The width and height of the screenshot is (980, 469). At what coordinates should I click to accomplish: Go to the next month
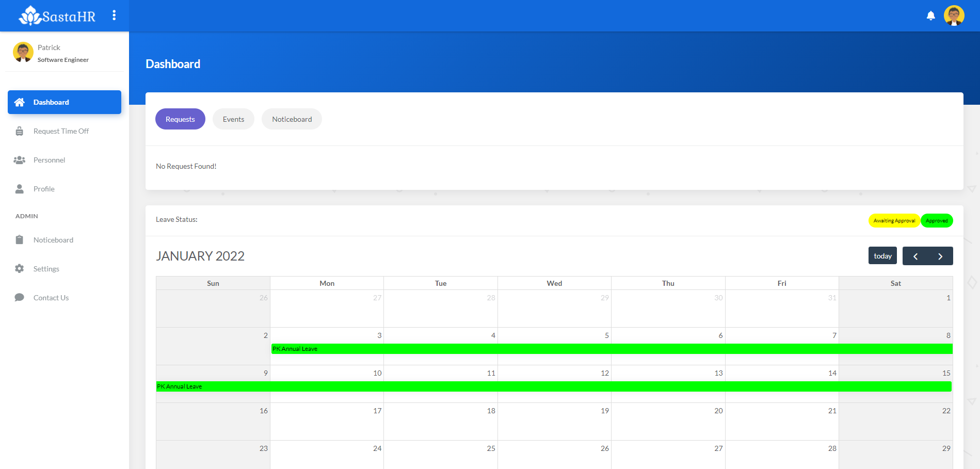tap(940, 256)
